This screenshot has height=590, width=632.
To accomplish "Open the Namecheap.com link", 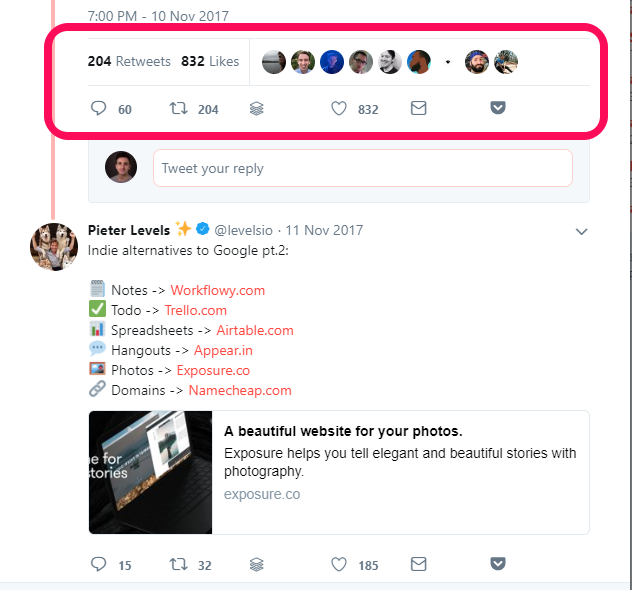I will [x=240, y=391].
